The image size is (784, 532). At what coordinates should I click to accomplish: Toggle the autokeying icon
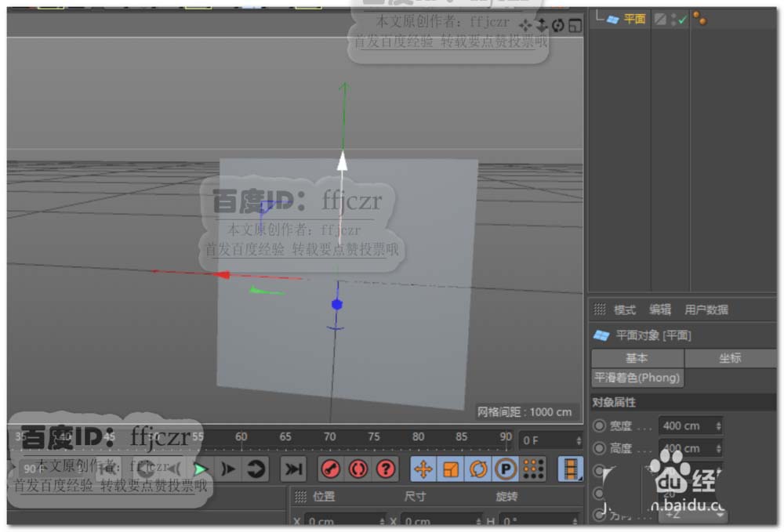[358, 469]
